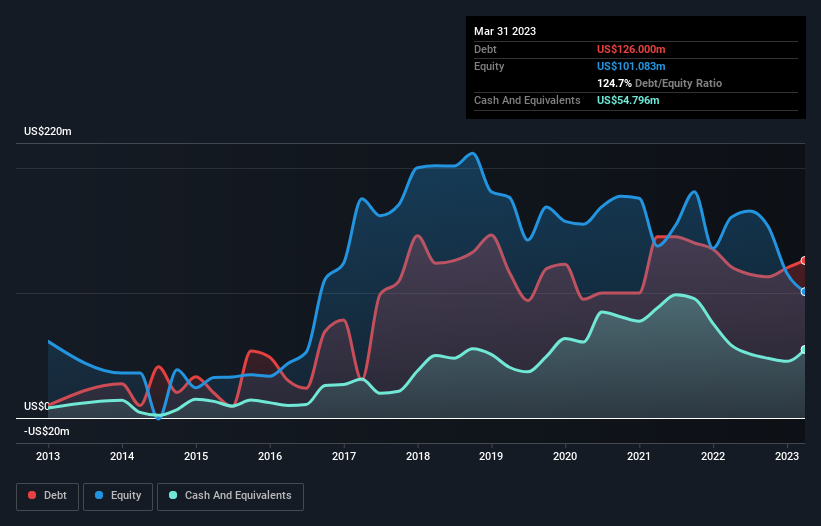Click the red Debt legend dot

point(32,495)
